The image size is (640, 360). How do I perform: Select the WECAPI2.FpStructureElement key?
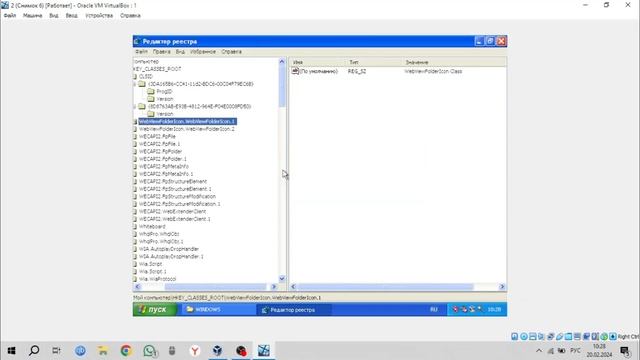[x=173, y=181]
